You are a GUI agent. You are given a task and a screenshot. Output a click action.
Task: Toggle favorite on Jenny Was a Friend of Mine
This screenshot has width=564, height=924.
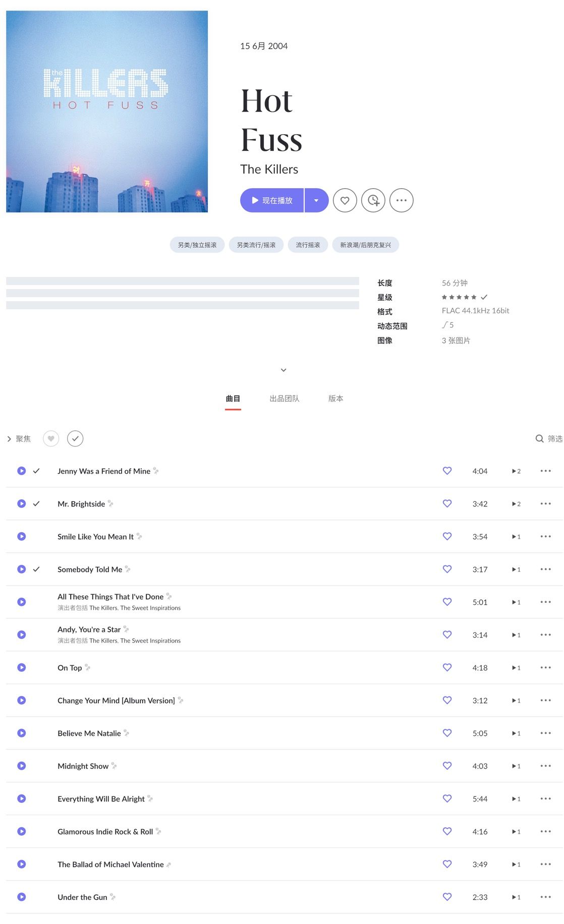click(447, 471)
